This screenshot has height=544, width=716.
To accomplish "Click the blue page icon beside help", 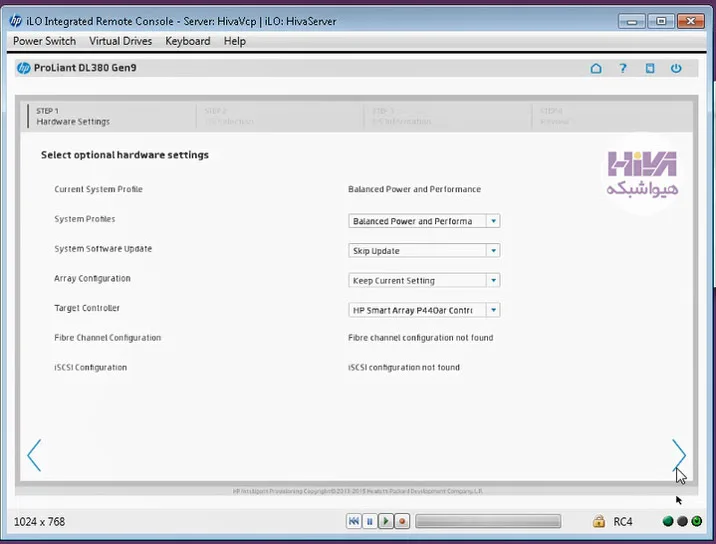I will pos(650,69).
